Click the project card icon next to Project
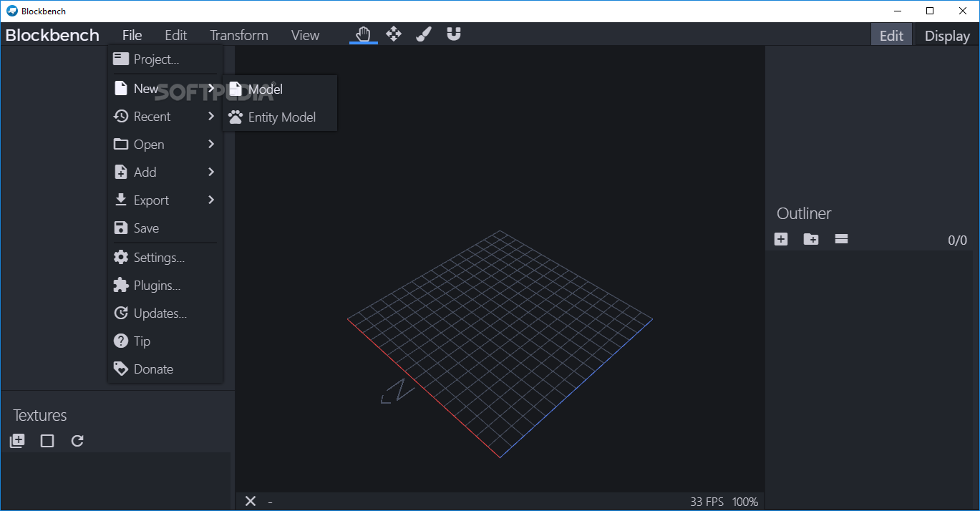 tap(121, 59)
